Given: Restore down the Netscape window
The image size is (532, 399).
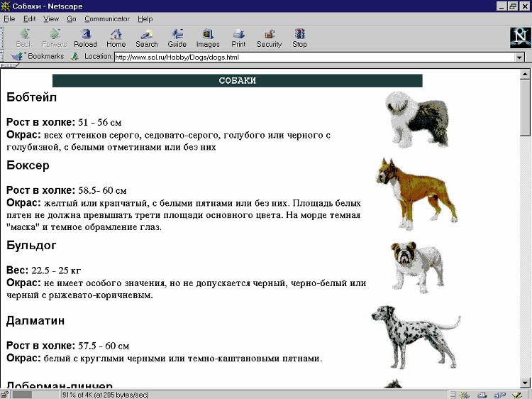Looking at the screenshot, I should coord(513,6).
